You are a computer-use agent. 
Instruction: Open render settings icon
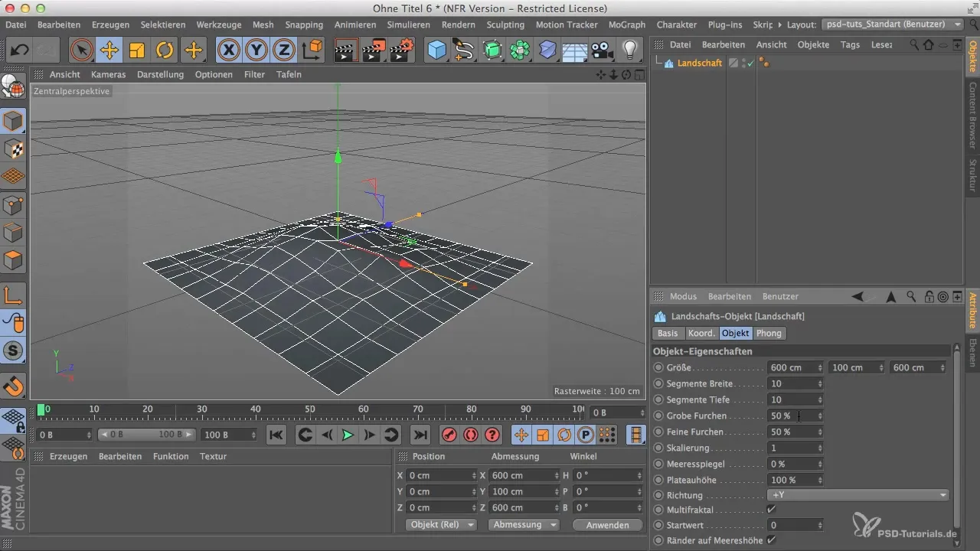coord(402,51)
